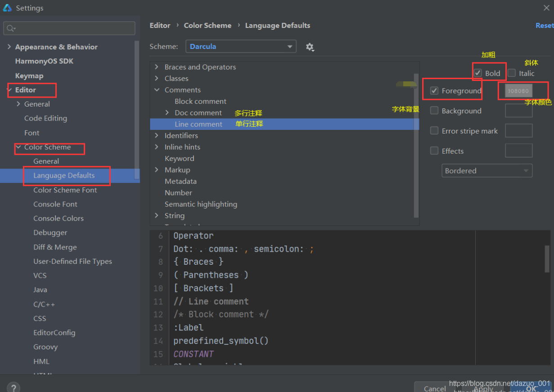
Task: Expand the Identifiers node
Action: (157, 135)
